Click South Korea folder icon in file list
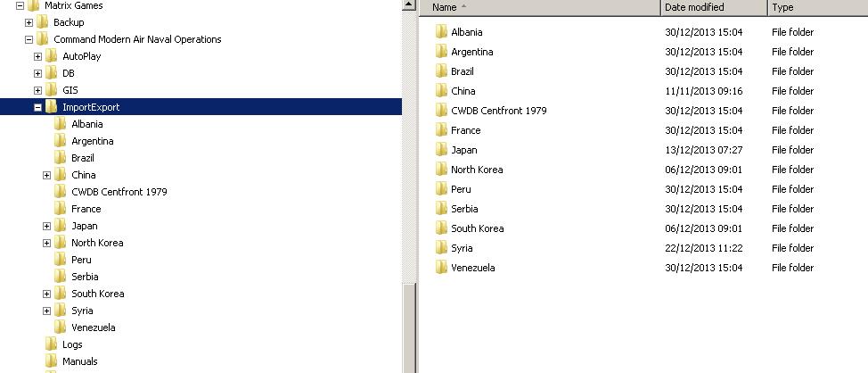Viewport: 868px width, 373px height. (x=441, y=228)
